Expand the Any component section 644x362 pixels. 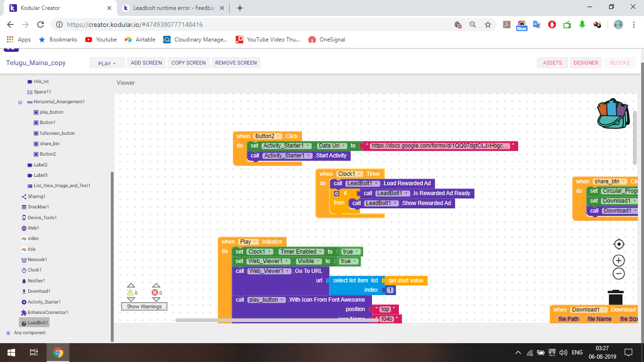[x=8, y=333]
